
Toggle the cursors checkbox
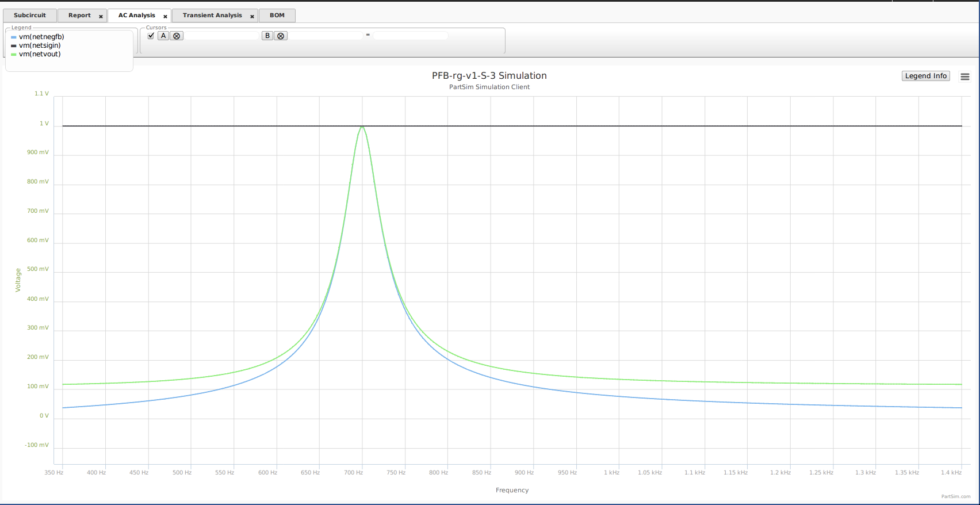click(151, 36)
